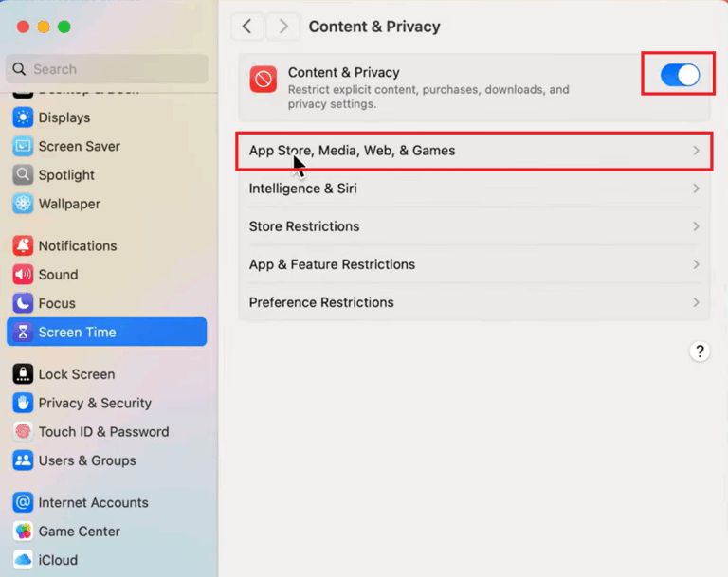Toggle the Content & Privacy switch
The width and height of the screenshot is (728, 577).
(x=680, y=76)
